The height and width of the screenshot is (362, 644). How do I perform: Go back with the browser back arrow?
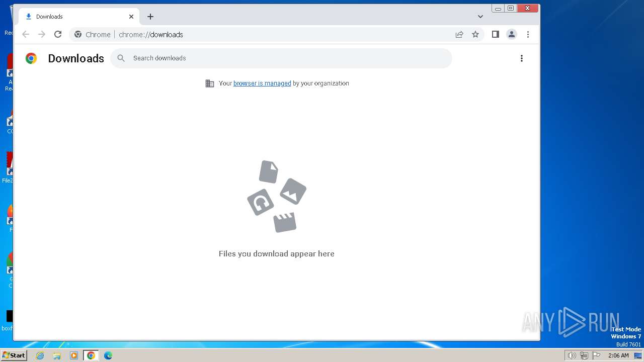[26, 34]
